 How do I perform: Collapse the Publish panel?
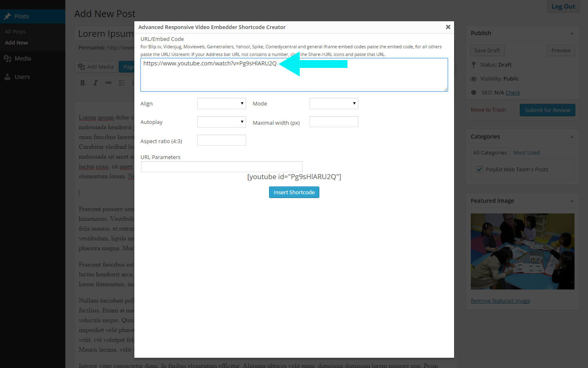(x=572, y=33)
